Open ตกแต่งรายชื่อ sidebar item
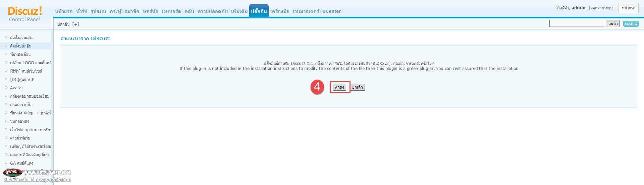The image size is (644, 185). point(21,104)
